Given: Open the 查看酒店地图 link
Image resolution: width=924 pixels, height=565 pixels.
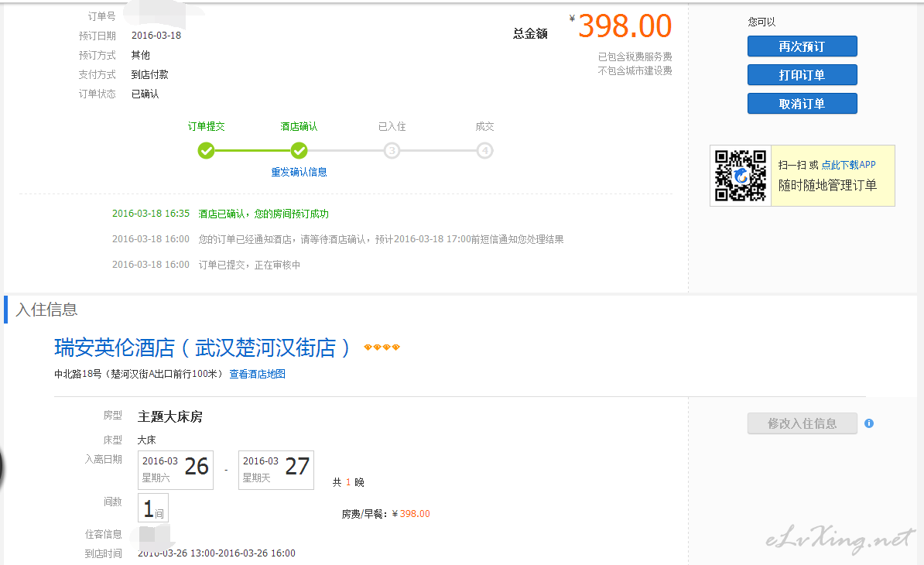Looking at the screenshot, I should click(x=257, y=374).
